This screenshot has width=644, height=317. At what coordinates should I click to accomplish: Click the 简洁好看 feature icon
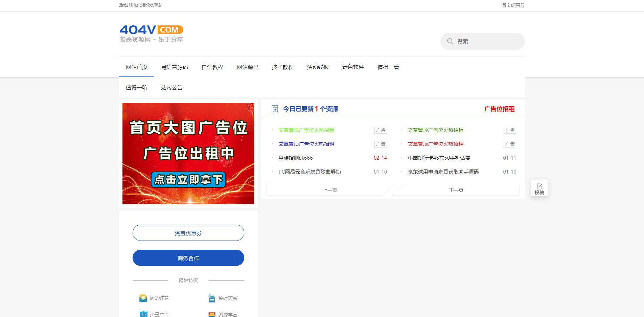coord(143,298)
